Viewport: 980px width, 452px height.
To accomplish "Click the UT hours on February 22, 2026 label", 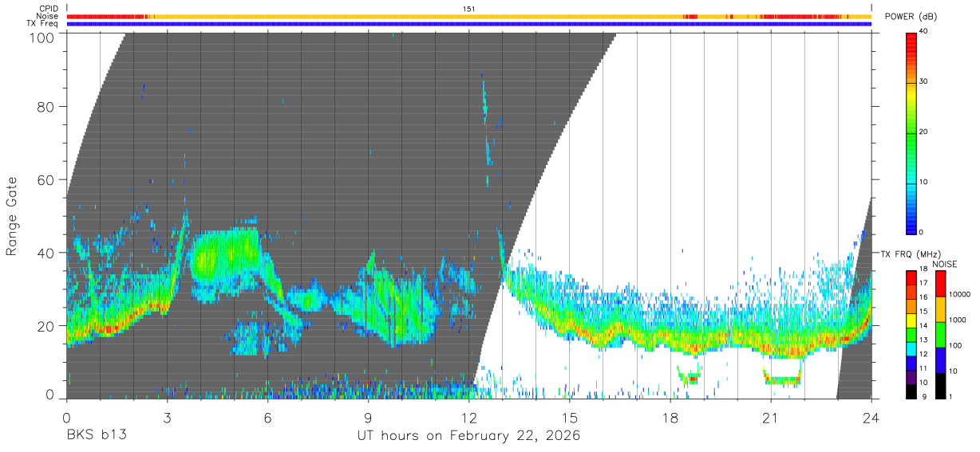I will pyautogui.click(x=468, y=436).
